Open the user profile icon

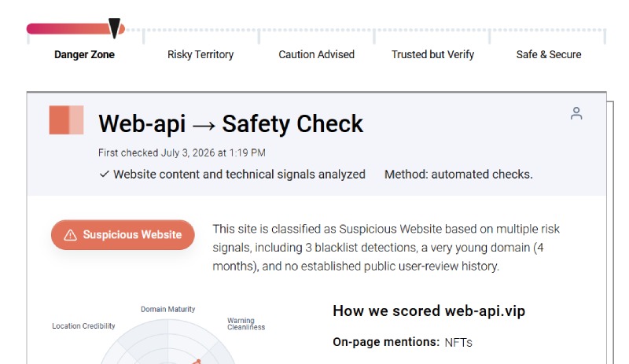(576, 113)
